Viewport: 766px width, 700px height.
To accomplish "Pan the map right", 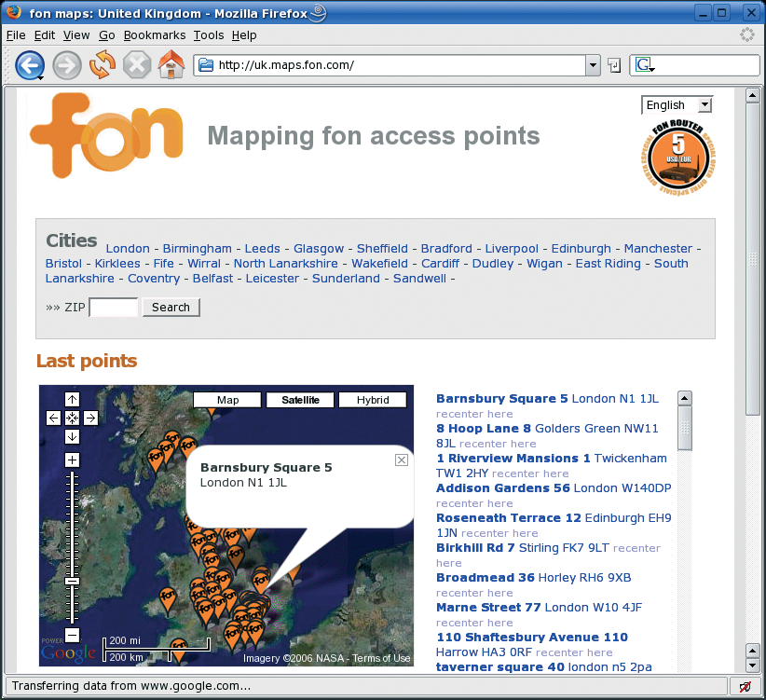I will click(91, 419).
